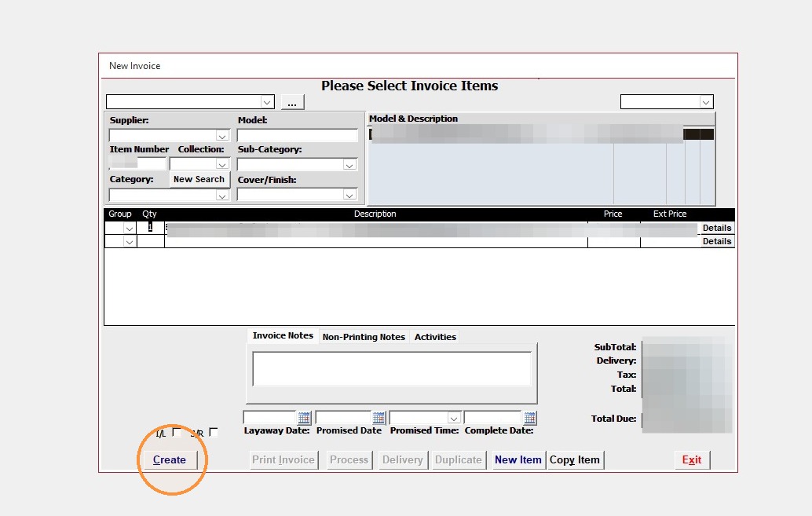
Task: Click inside the Invoice Notes text area
Action: click(392, 369)
